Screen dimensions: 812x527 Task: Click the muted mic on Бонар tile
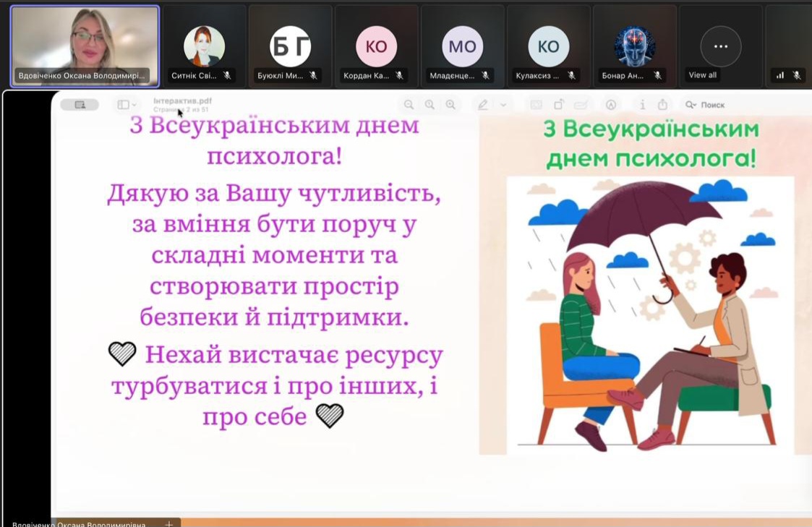click(x=657, y=75)
